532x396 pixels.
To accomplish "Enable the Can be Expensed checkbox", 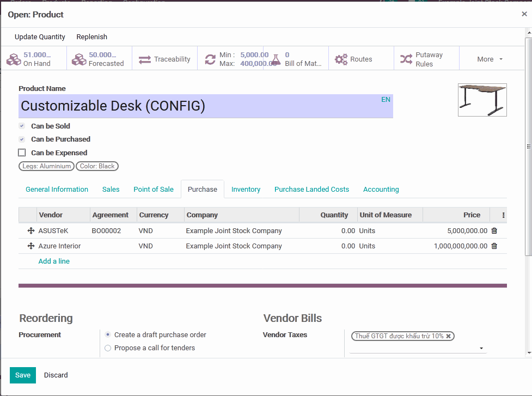I will click(x=22, y=153).
